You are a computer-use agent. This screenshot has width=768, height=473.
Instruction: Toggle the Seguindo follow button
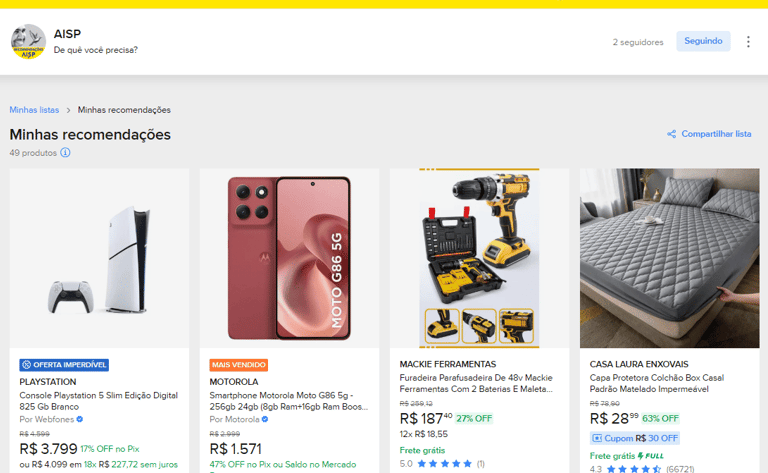click(x=703, y=41)
